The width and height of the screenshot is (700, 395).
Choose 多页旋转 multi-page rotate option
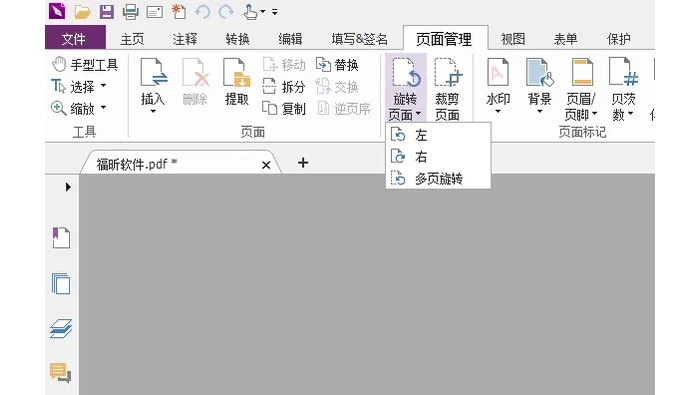[438, 179]
